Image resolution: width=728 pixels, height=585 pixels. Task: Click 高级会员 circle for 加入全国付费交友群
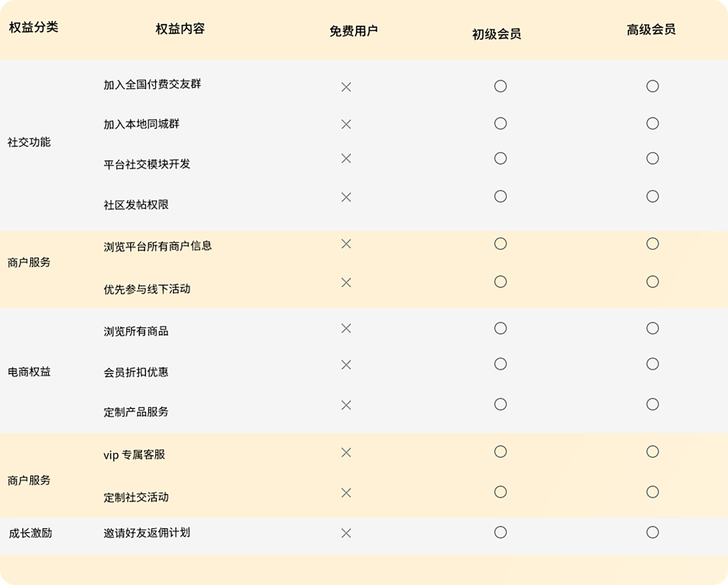coord(652,86)
